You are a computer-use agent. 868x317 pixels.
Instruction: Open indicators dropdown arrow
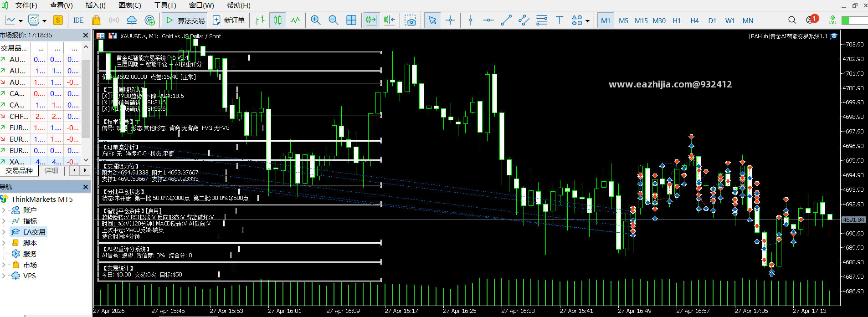44,21
